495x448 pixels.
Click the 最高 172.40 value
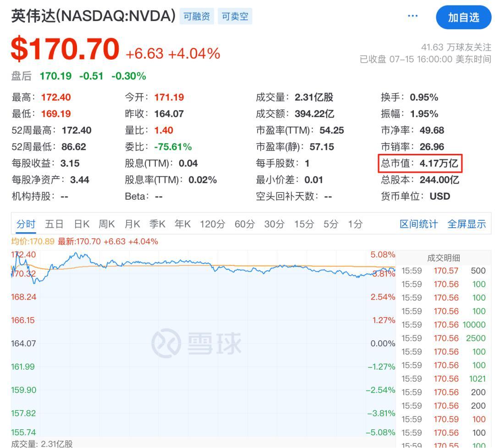[x=56, y=97]
